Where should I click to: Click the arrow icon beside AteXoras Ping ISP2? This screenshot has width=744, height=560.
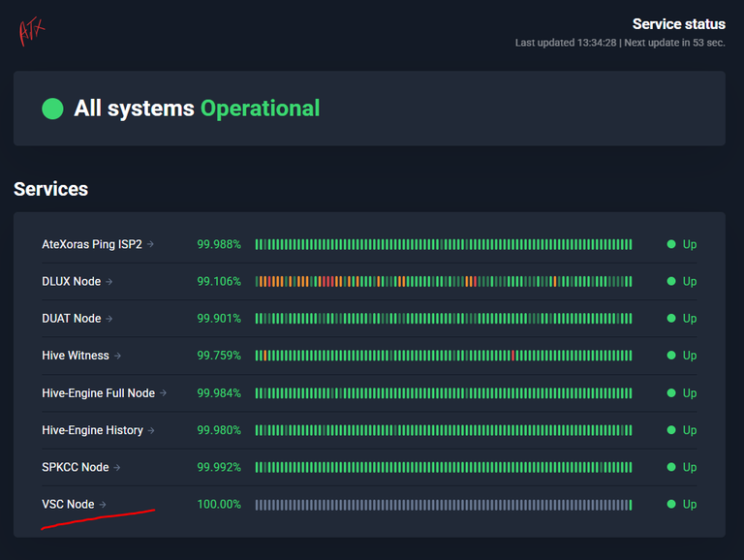click(150, 244)
